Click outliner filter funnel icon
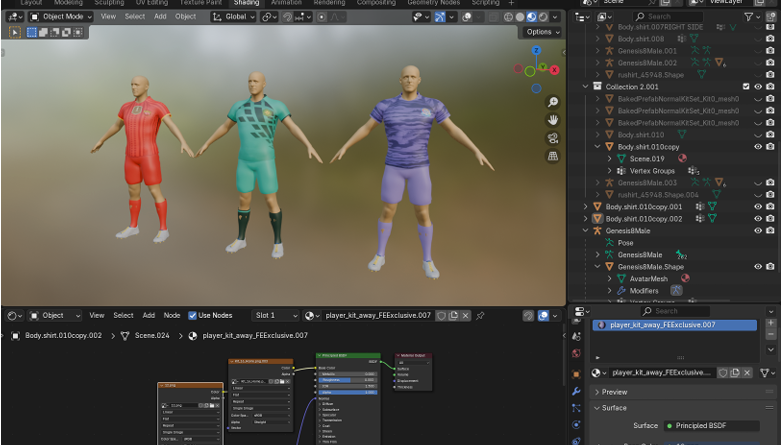This screenshot has width=781, height=445. tap(749, 17)
